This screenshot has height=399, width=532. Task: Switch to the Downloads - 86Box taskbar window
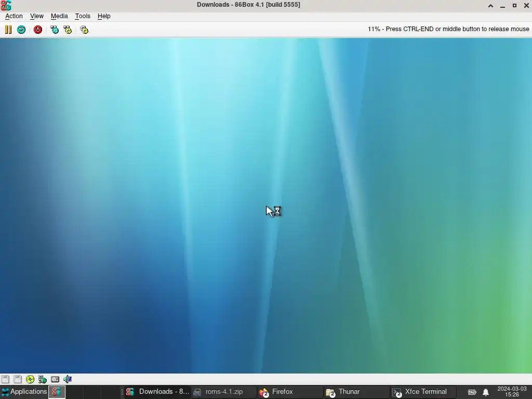pos(157,392)
